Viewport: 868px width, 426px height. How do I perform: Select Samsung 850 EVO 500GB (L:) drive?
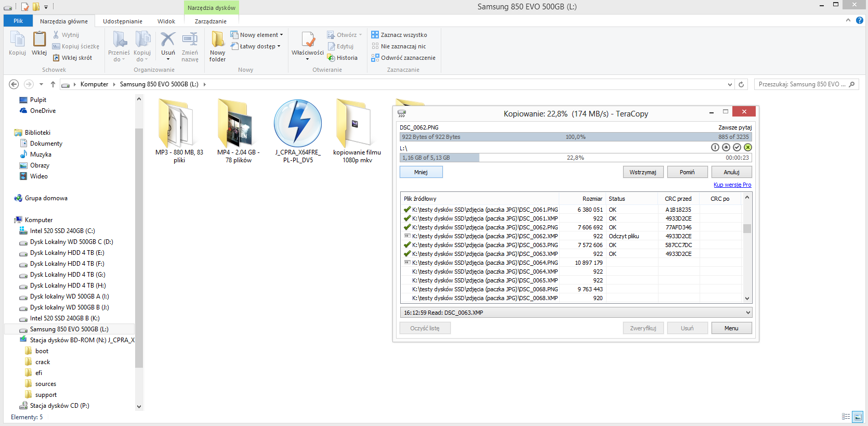click(x=69, y=329)
